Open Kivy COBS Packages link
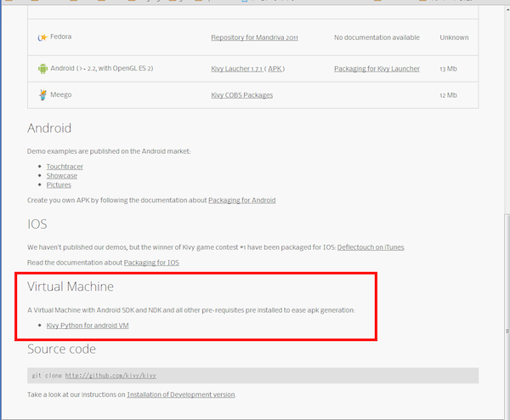This screenshot has width=510, height=420. 242,95
